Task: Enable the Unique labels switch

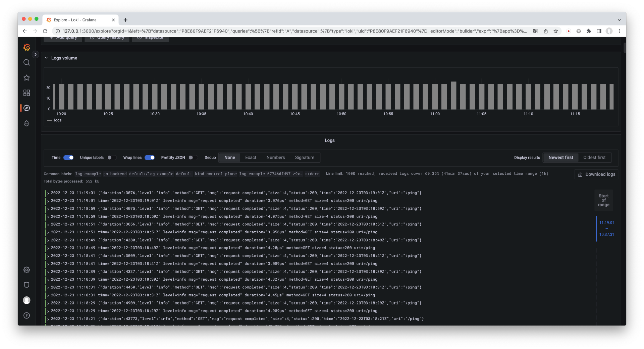Action: [x=111, y=158]
